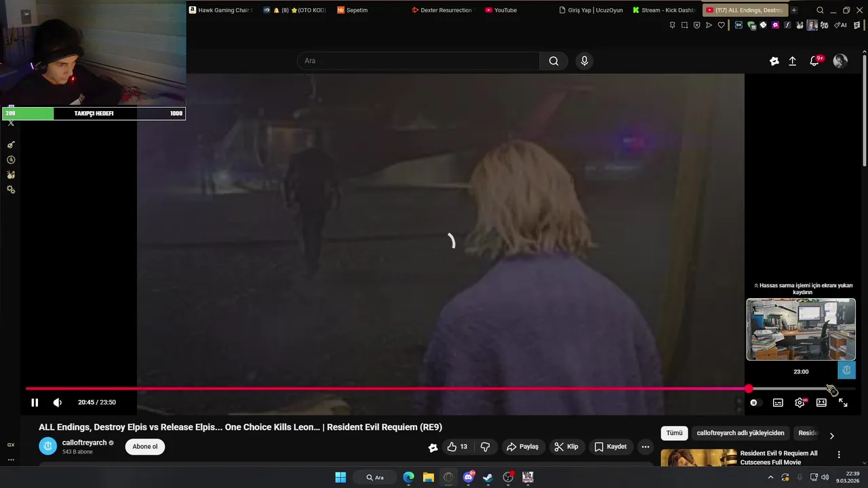Like the video with thumbs up
The width and height of the screenshot is (868, 488).
(457, 447)
